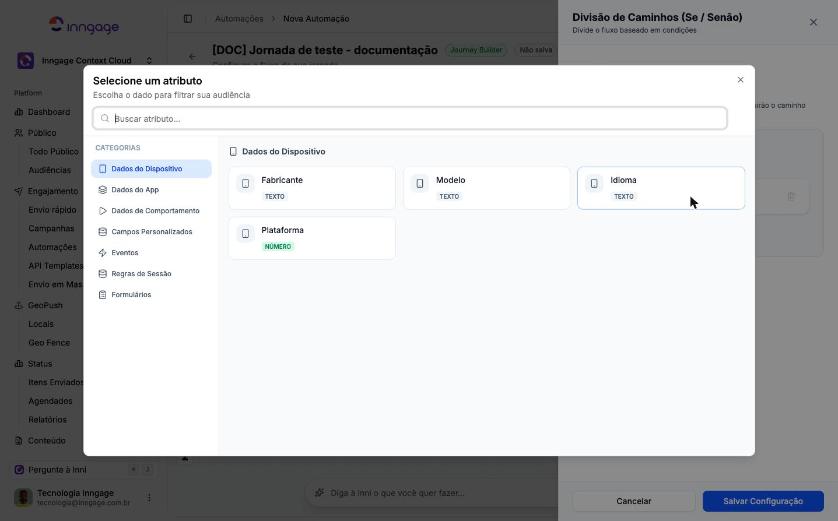Open Locais sidebar item
838x521 pixels.
pyautogui.click(x=41, y=324)
